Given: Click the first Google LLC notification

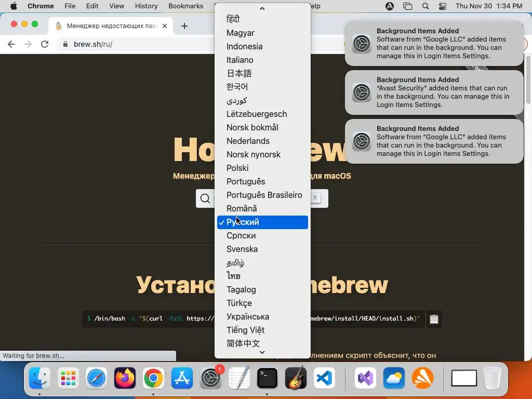Looking at the screenshot, I should pyautogui.click(x=434, y=44).
